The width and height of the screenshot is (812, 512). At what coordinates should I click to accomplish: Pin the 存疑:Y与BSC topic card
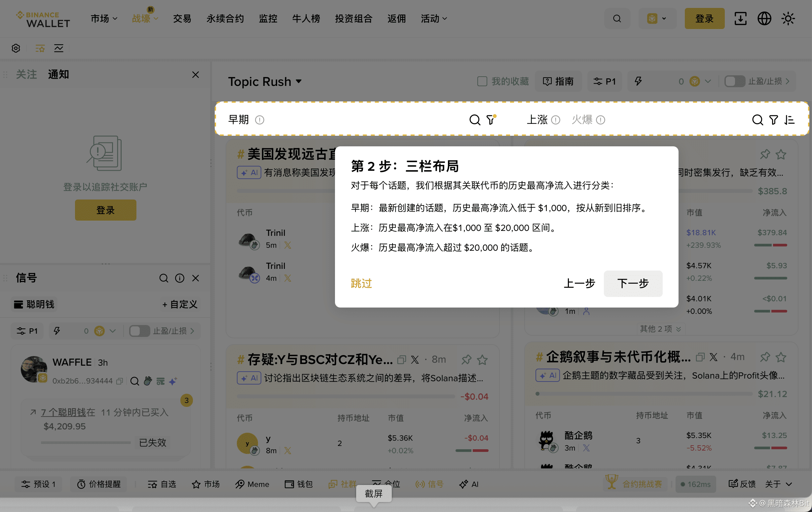pos(466,359)
